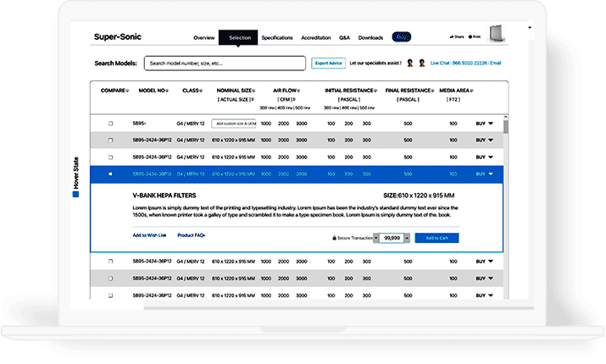Click the small icon beside [ CFM ]
The image size is (606, 364).
click(294, 100)
